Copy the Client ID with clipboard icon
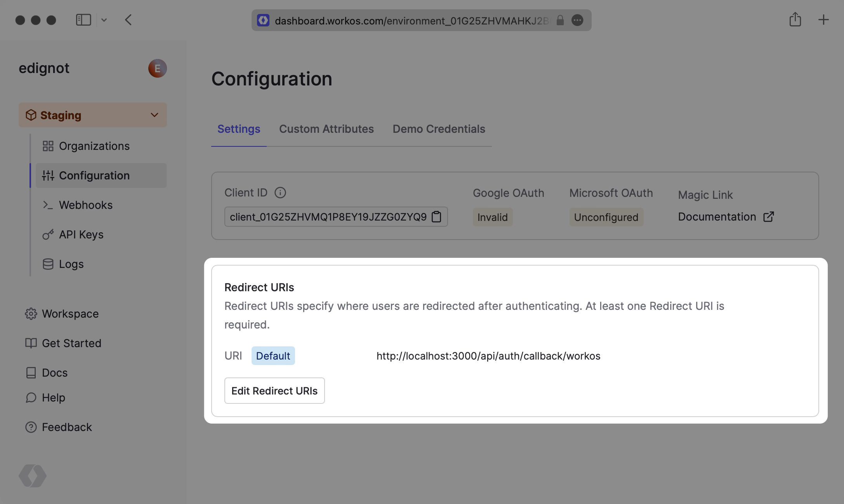 pyautogui.click(x=436, y=217)
